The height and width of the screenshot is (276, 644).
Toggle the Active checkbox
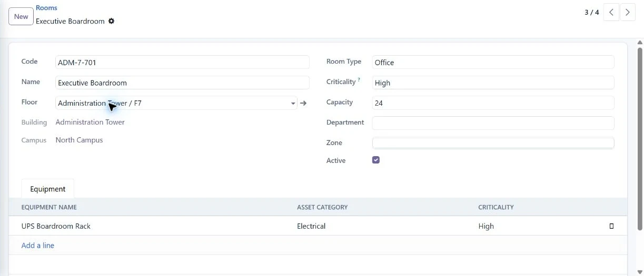click(x=376, y=160)
